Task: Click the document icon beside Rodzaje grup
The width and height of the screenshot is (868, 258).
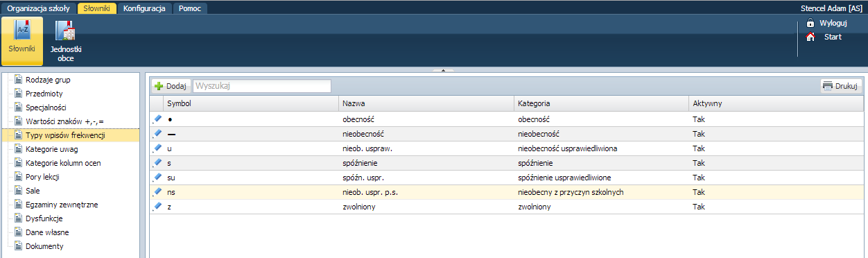Action: click(x=19, y=80)
